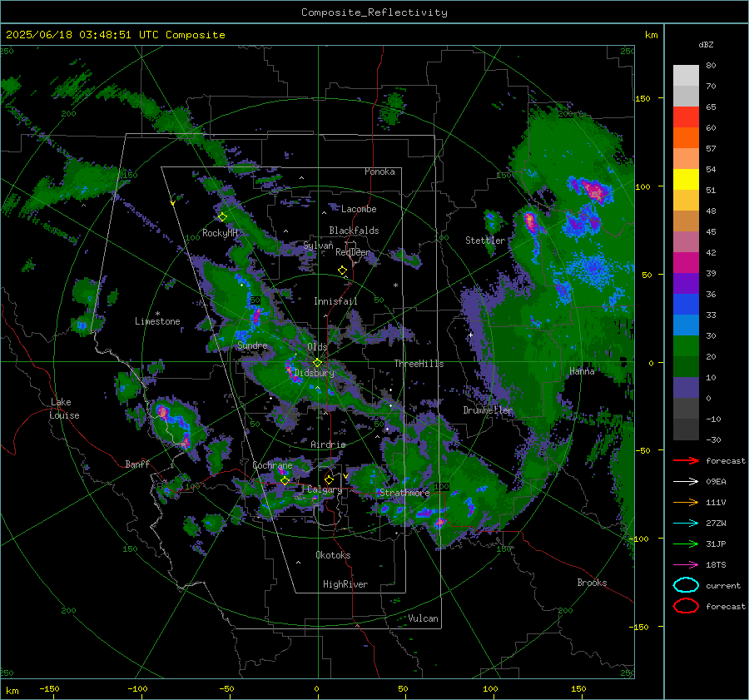Click the yellow diamond marker at Olds
This screenshot has height=700, width=749.
[317, 363]
